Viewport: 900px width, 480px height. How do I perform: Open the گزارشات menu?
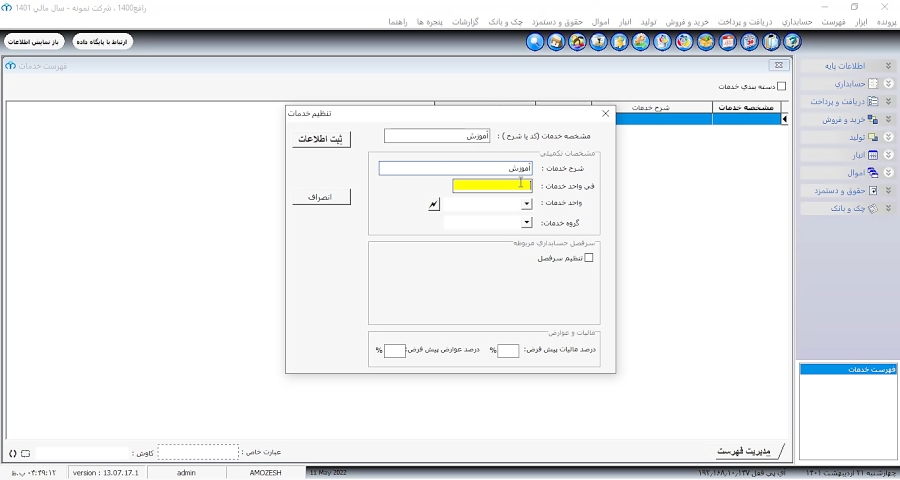[x=465, y=22]
